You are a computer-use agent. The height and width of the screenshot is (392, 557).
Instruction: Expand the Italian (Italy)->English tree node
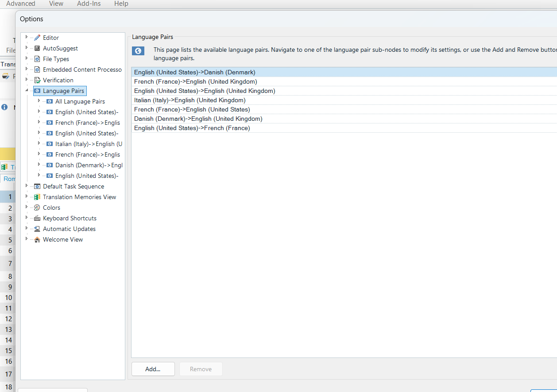(39, 143)
